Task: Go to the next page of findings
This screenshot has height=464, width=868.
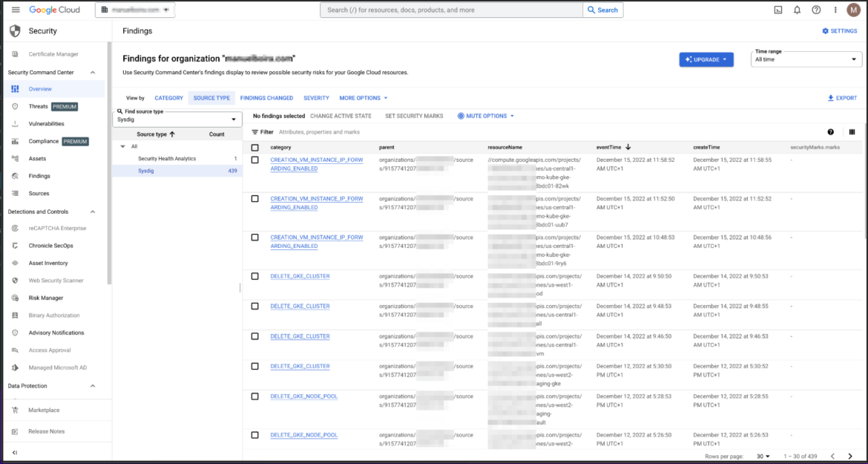Action: pyautogui.click(x=850, y=457)
